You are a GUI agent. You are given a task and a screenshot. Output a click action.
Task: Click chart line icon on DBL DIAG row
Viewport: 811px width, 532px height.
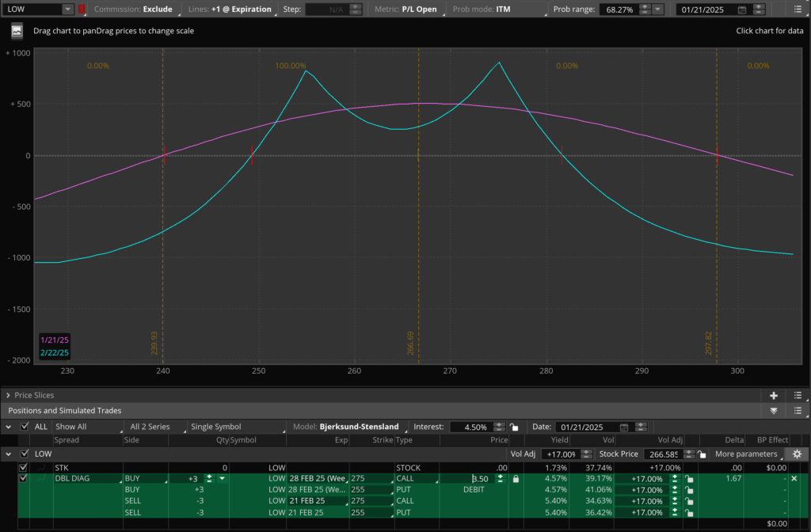coord(41,479)
